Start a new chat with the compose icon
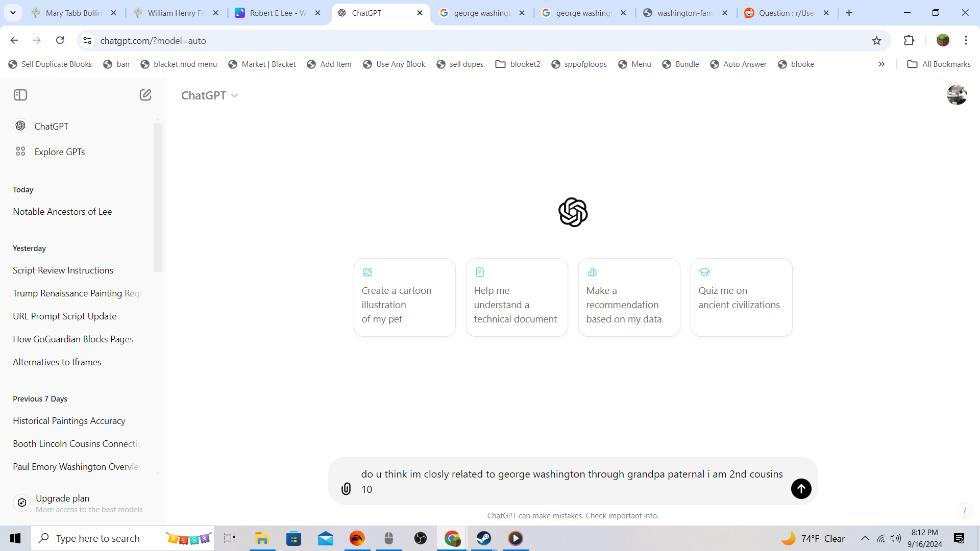This screenshot has width=980, height=551. (145, 95)
